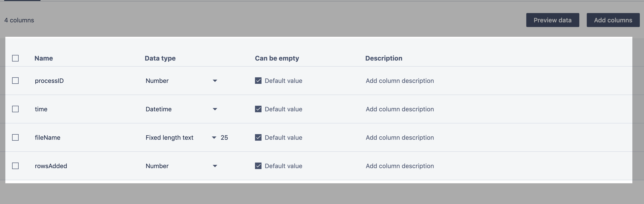Edit the time column name

tap(41, 109)
